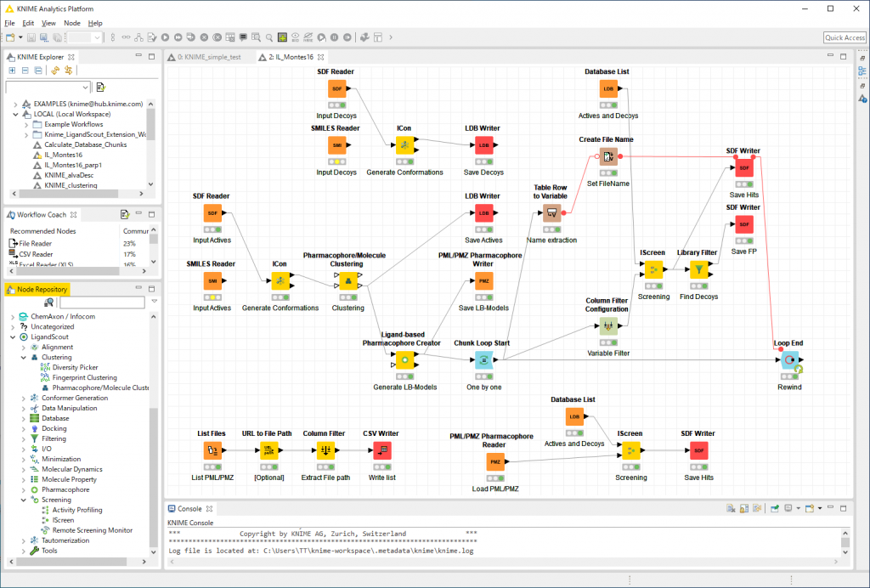This screenshot has height=588, width=870.
Task: Select the Library Filter node icon
Action: pos(698,269)
